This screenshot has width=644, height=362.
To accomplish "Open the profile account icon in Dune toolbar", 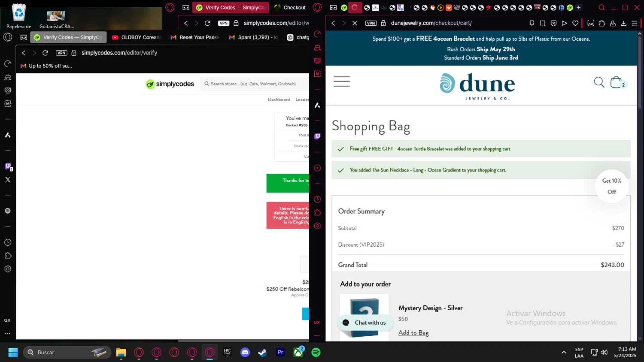I will (x=613, y=23).
